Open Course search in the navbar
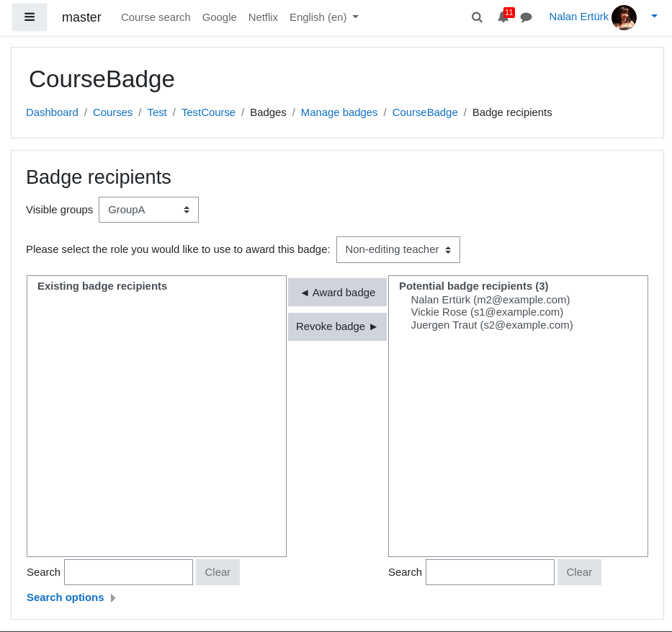672x632 pixels. (156, 17)
